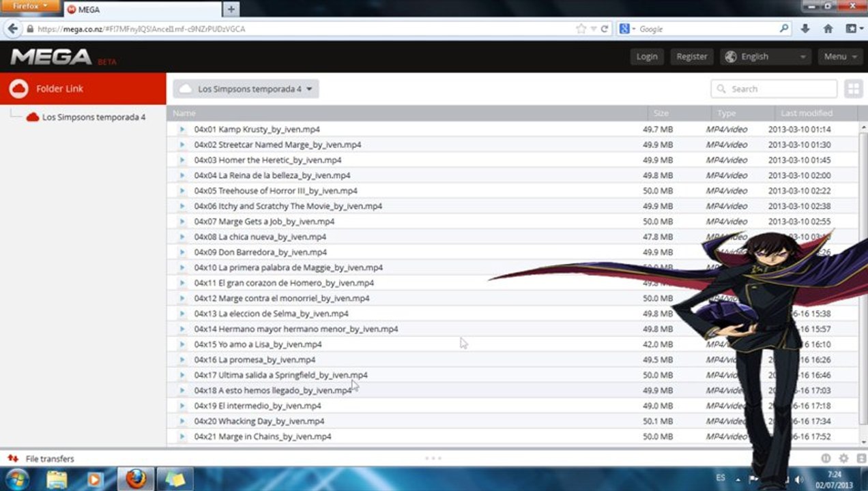Click file icon of 04x12 Marge contra el monorriel
The height and width of the screenshot is (491, 868).
(x=182, y=298)
